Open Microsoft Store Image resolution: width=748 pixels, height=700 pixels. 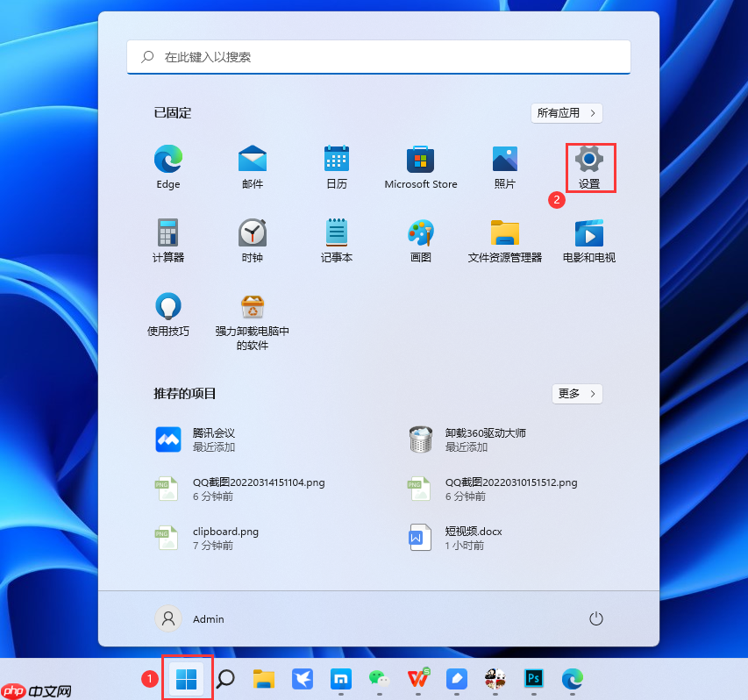(420, 161)
